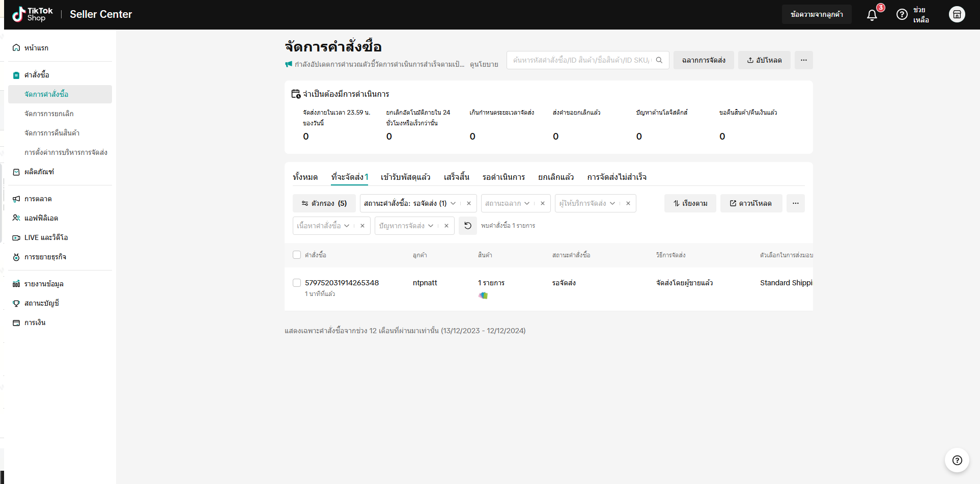
Task: Toggle the select-all orders checkbox in table header
Action: click(x=297, y=255)
